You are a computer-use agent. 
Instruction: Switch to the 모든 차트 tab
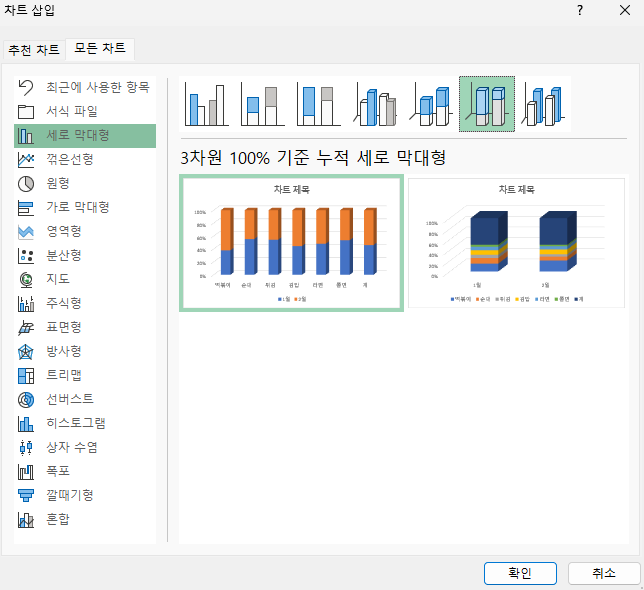(x=100, y=48)
